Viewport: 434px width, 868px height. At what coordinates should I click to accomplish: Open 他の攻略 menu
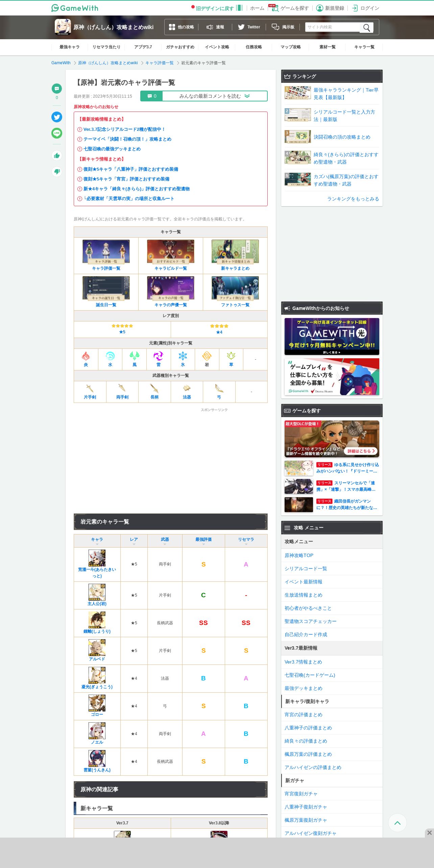coord(182,27)
